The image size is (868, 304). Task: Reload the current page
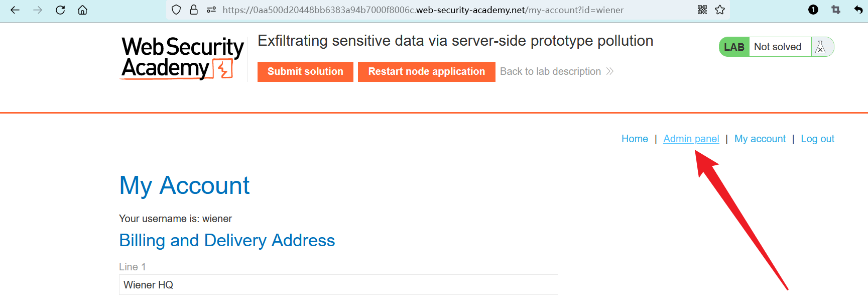pyautogui.click(x=60, y=10)
